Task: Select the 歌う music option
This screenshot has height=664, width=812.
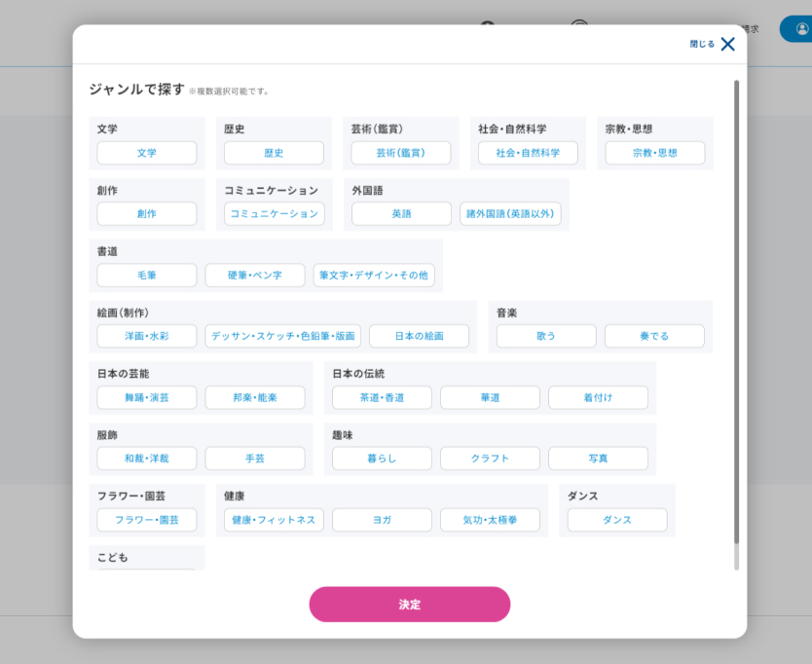Action: [546, 337]
